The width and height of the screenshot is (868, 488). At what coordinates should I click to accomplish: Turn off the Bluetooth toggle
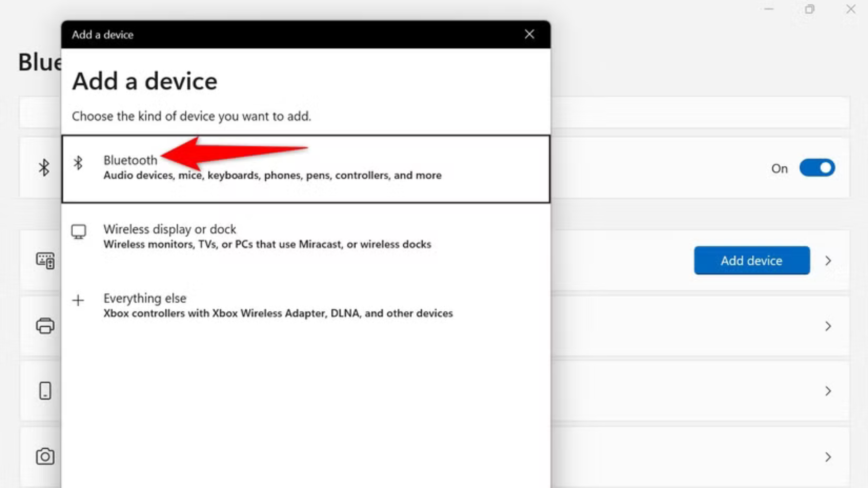tap(817, 168)
